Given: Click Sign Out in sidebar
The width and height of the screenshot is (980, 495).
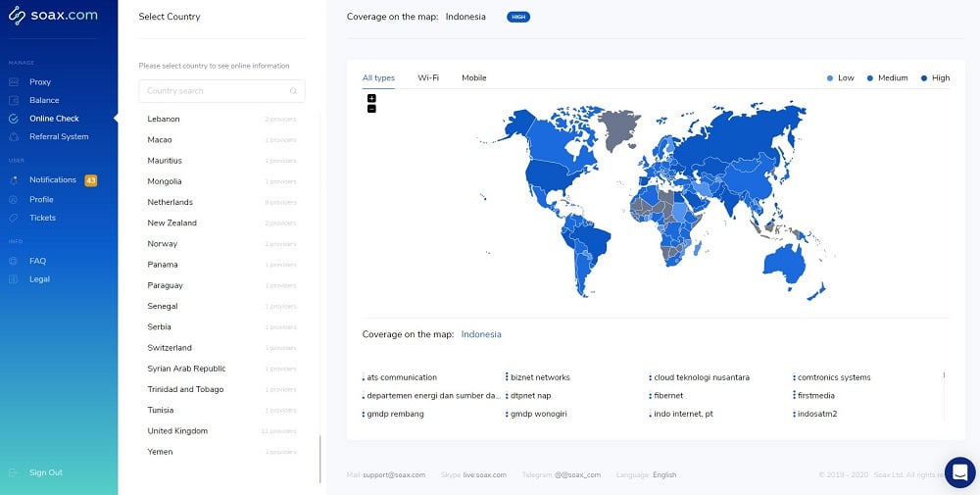Looking at the screenshot, I should (46, 472).
